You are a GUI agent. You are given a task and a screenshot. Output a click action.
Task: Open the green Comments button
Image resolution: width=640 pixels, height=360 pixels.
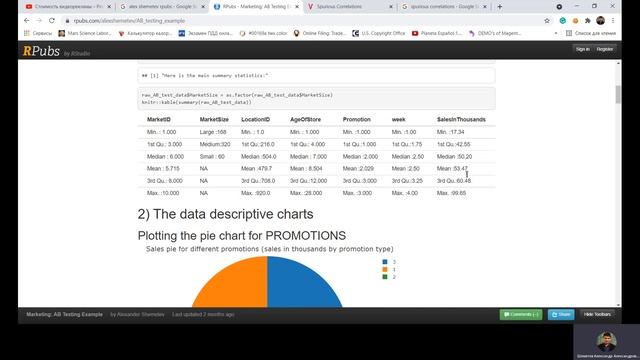tap(521, 314)
